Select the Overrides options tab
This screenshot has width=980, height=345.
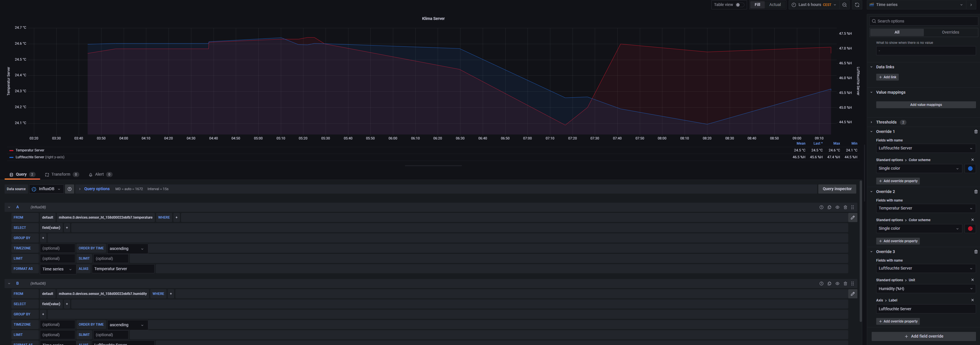[950, 32]
